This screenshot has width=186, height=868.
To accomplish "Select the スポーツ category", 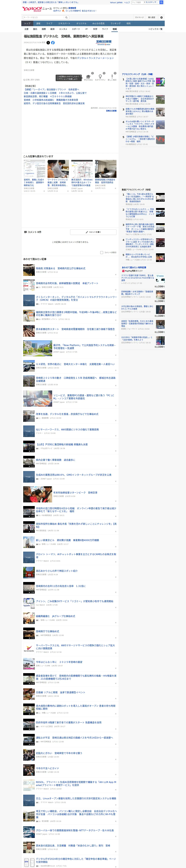I will (76, 29).
